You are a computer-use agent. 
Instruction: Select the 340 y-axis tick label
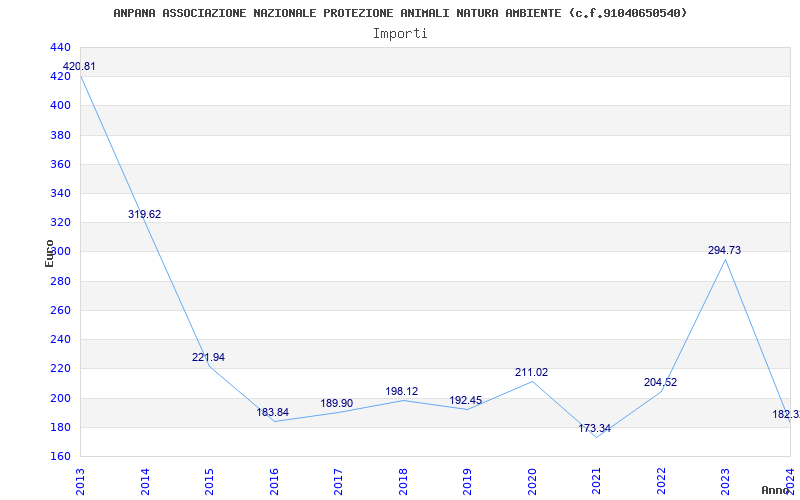[x=60, y=193]
